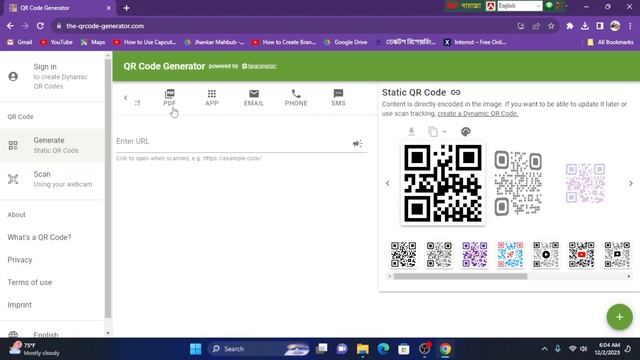Choose the red YouTube-logo QR template
Viewport: 640px width, 360px height.
click(582, 254)
